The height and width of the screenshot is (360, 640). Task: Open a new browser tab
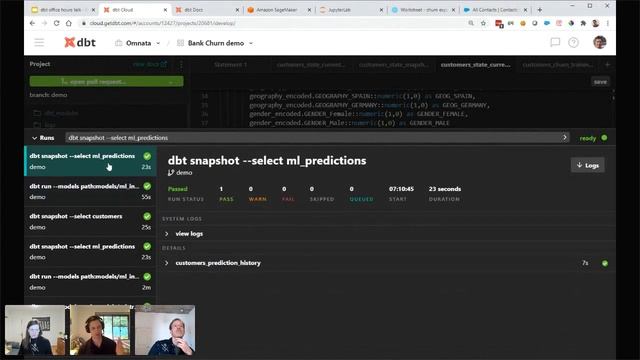[x=540, y=9]
